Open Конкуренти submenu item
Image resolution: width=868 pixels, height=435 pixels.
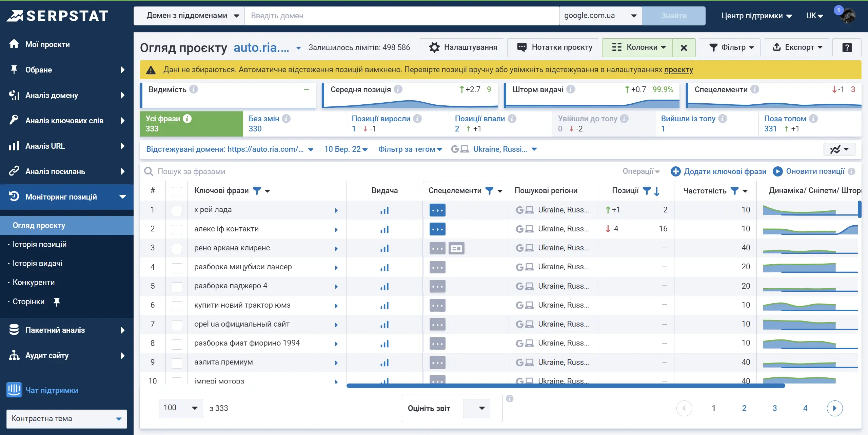point(34,282)
